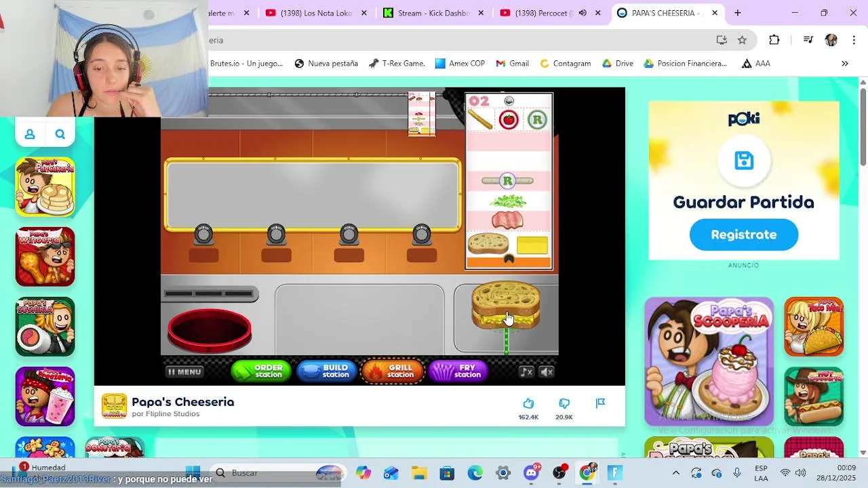Open T-Rex Game bookmark
868x488 pixels.
[x=397, y=64]
